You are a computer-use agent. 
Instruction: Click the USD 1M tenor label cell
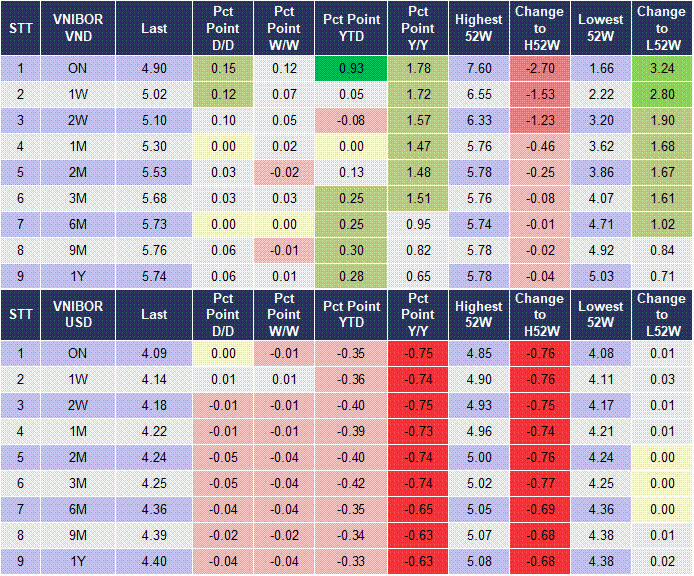pyautogui.click(x=77, y=431)
